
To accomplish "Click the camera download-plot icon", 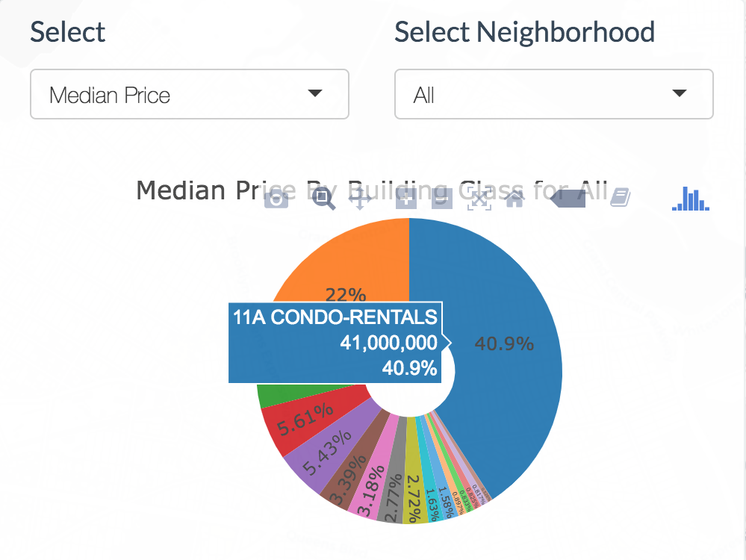I will (276, 199).
